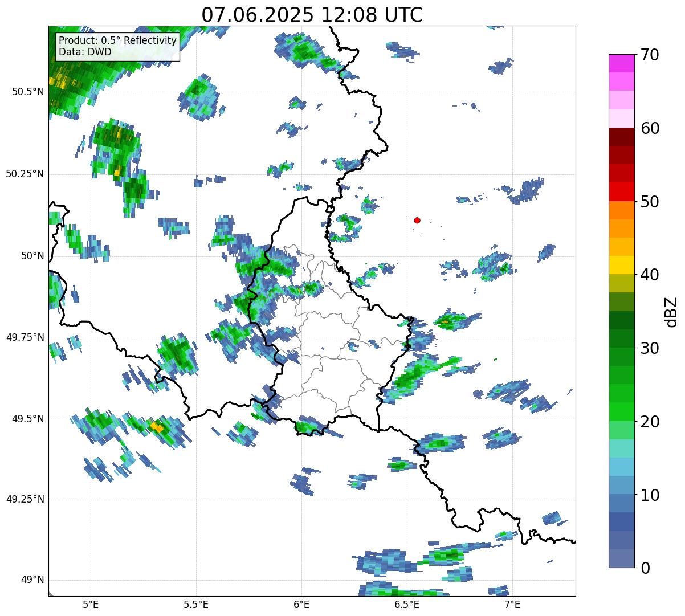This screenshot has height=616, width=685.
Task: Click the latitude label 49°N
Action: [x=32, y=580]
